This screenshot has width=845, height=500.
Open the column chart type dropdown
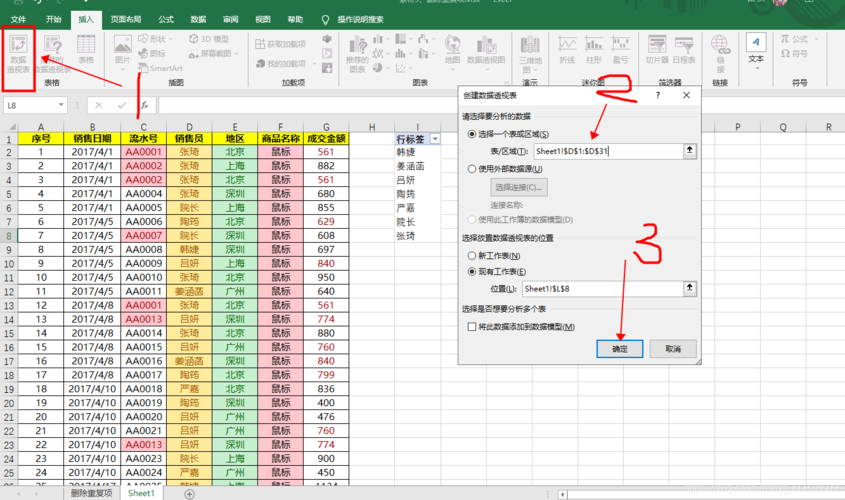(x=380, y=39)
